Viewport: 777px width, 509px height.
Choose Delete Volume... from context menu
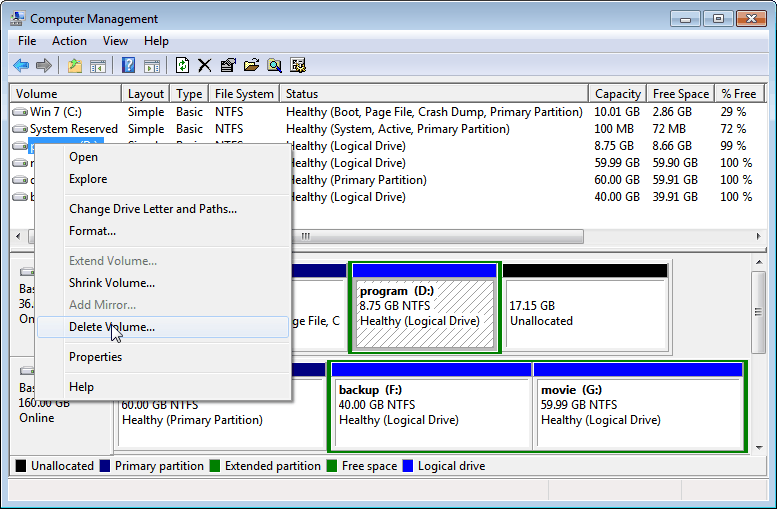(163, 327)
